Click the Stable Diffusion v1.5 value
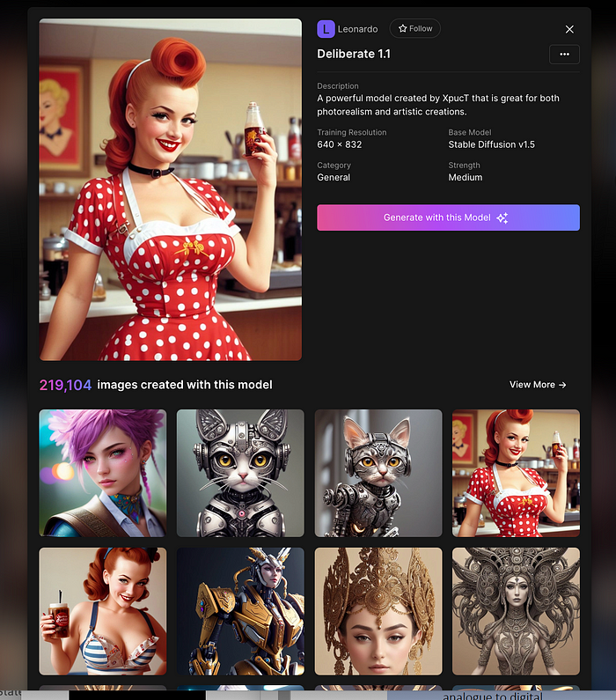 (x=491, y=144)
